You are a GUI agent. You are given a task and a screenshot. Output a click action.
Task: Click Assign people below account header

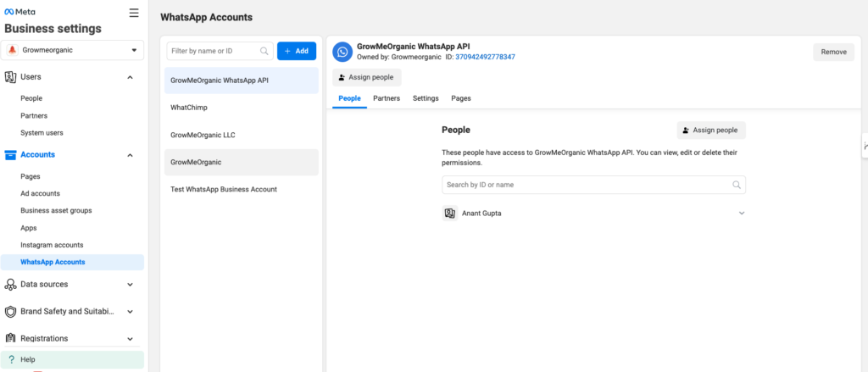click(x=366, y=77)
